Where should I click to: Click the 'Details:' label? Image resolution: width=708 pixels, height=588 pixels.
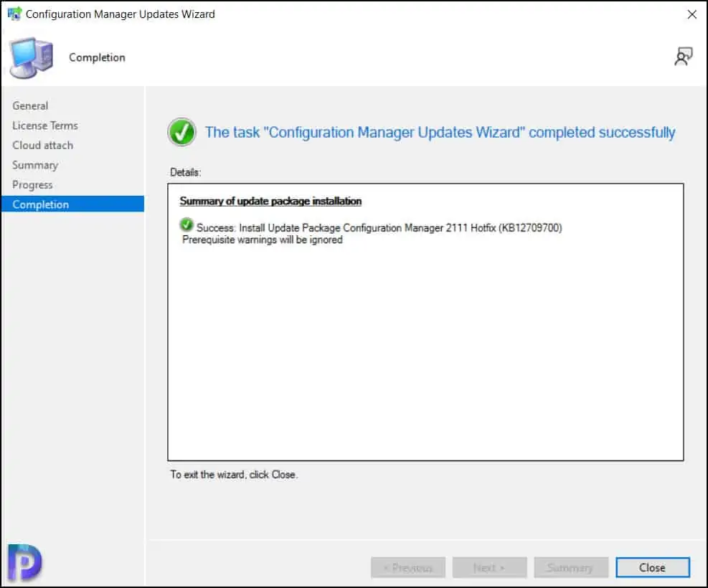pyautogui.click(x=186, y=172)
